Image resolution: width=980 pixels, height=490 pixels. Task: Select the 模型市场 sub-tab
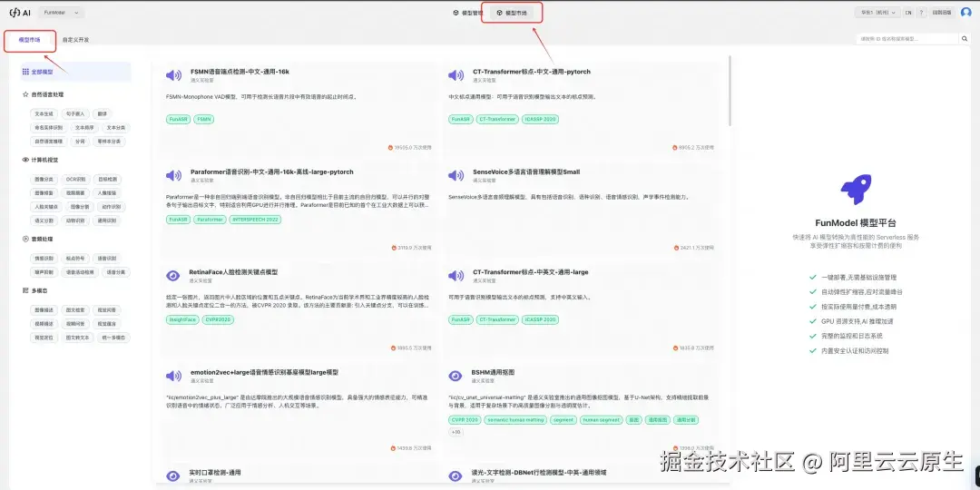29,39
